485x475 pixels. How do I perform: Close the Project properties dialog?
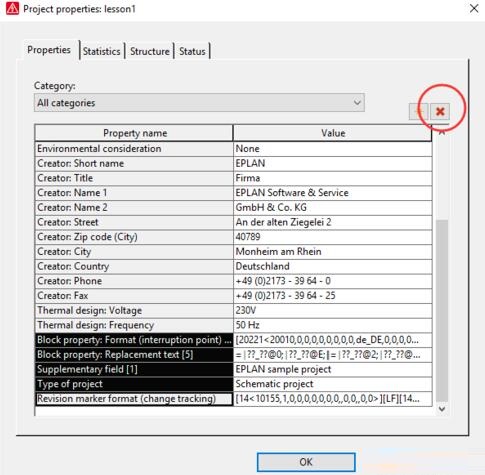[x=474, y=8]
